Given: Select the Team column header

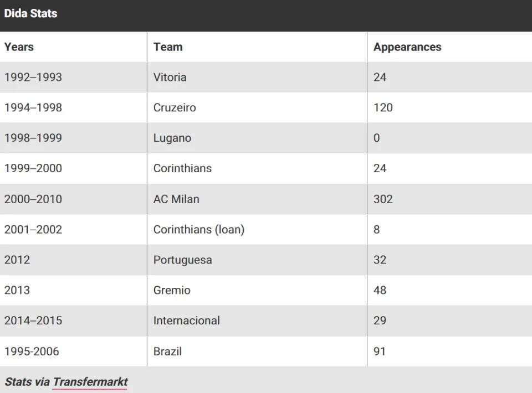Looking at the screenshot, I should point(168,46).
